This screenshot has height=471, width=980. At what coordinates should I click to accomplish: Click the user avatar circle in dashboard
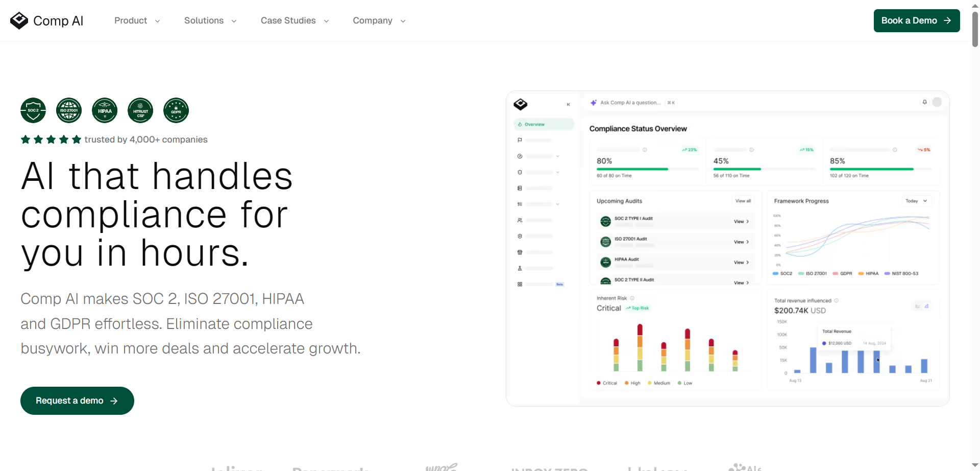pyautogui.click(x=937, y=102)
